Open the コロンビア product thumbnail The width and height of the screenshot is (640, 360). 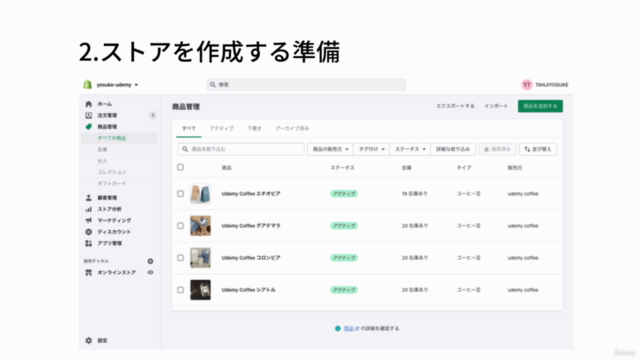click(200, 258)
